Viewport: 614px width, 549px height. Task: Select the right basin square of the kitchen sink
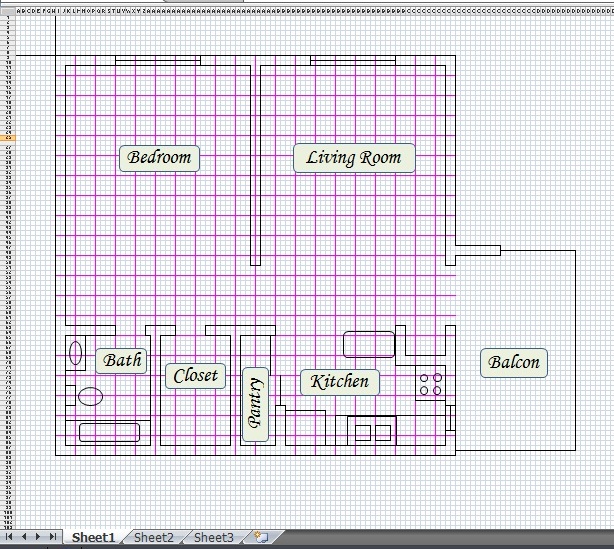coord(383,433)
